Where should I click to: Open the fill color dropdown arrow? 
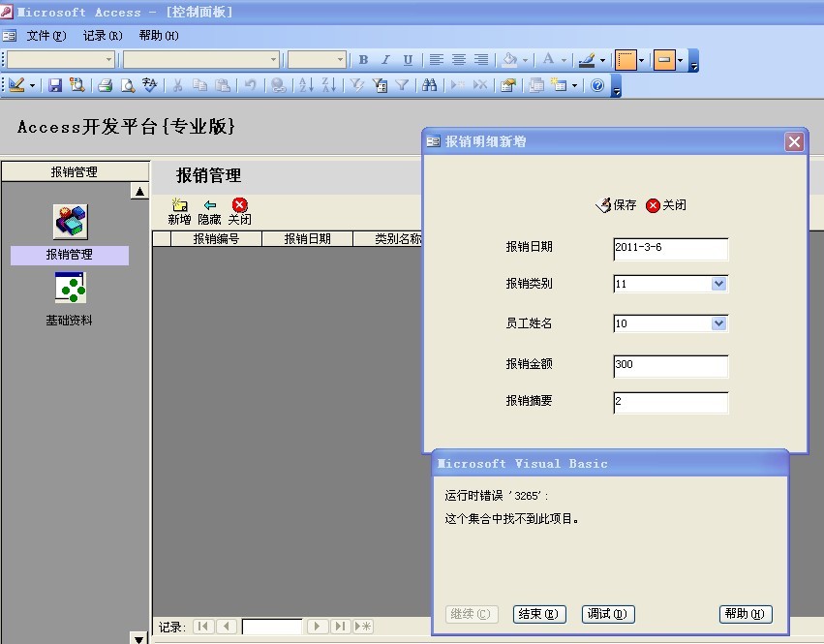click(x=525, y=60)
